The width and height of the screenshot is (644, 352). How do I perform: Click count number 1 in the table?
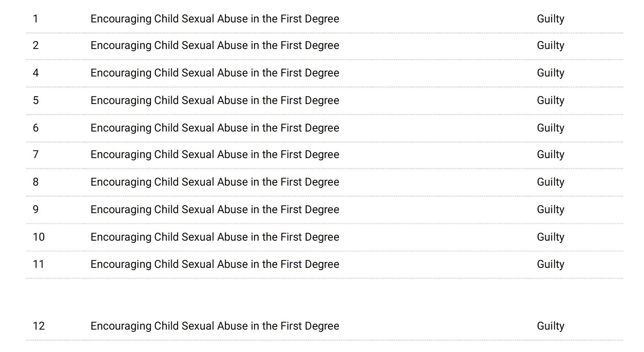click(x=35, y=19)
